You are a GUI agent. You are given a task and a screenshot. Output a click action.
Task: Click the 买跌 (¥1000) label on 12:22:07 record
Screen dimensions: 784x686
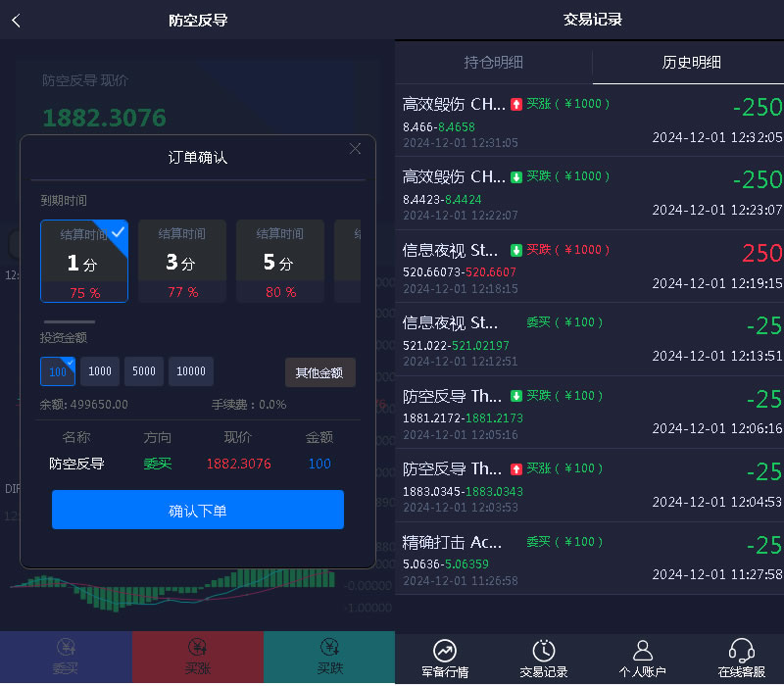(568, 176)
